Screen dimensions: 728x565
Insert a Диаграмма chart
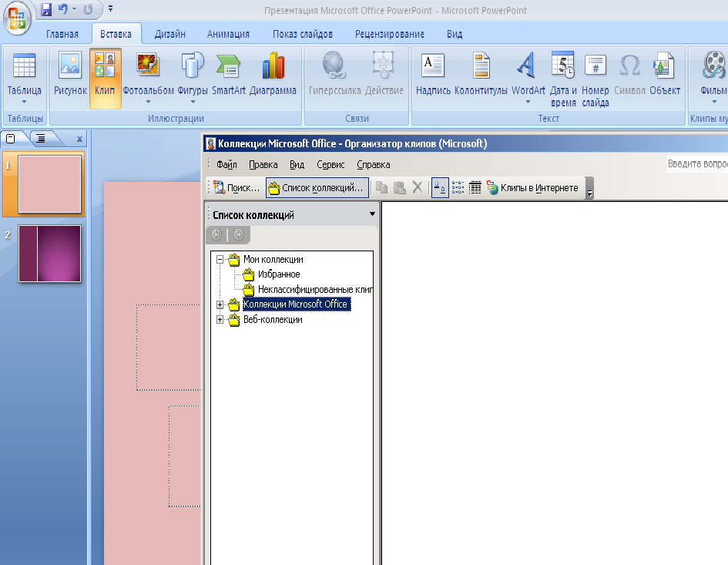click(273, 74)
